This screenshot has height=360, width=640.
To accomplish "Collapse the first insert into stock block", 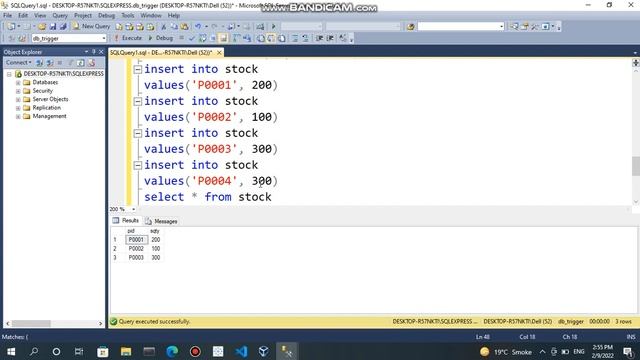I will [x=138, y=69].
